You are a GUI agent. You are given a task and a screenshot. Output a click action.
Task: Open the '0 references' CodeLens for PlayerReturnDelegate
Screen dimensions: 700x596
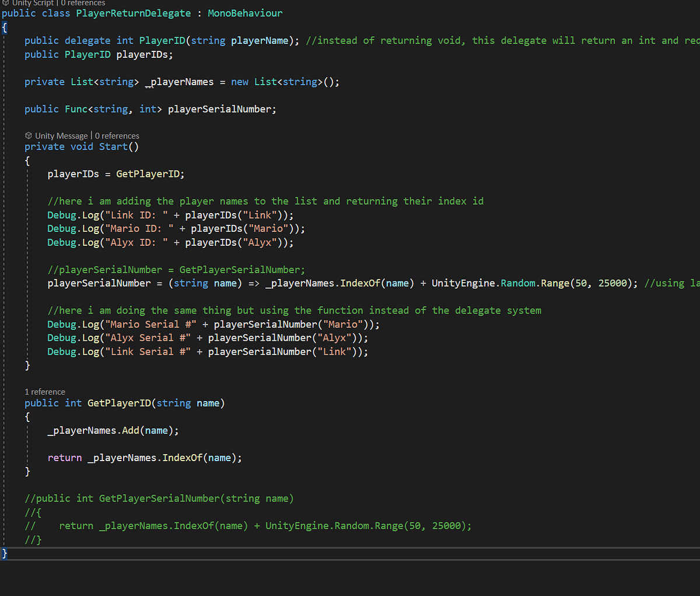tap(83, 4)
